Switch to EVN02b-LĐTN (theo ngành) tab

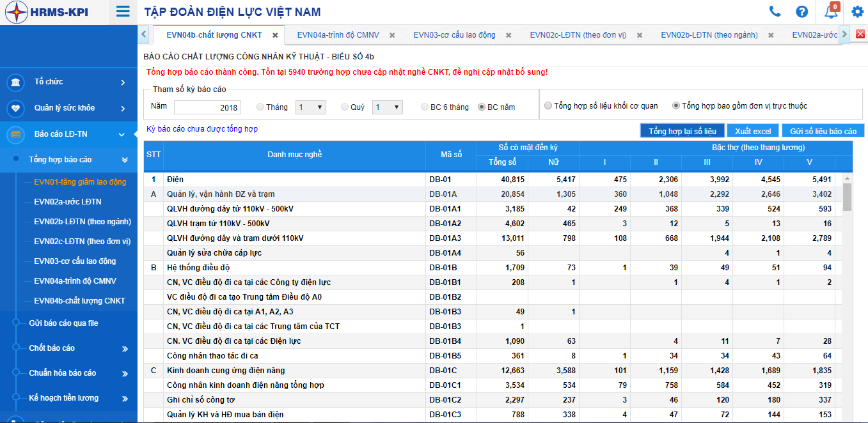[709, 35]
